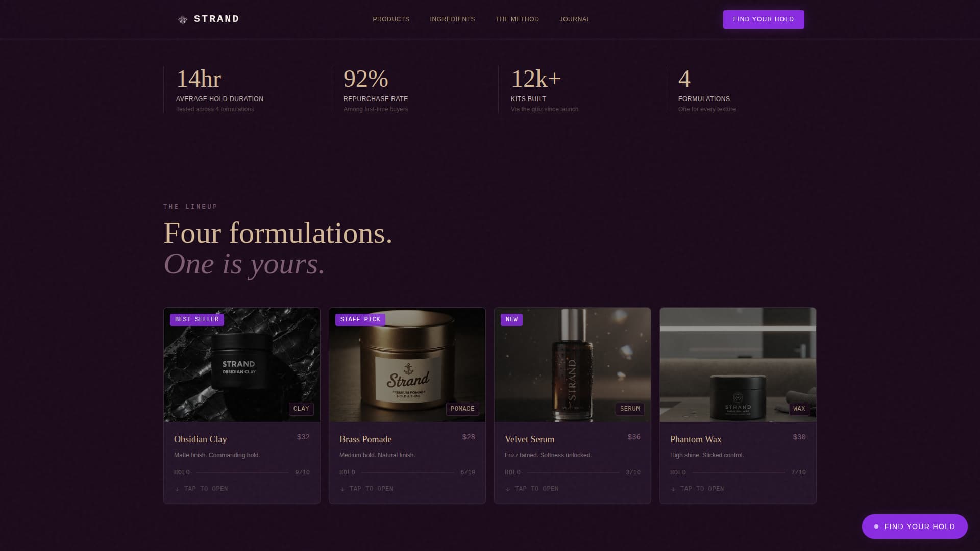Click 'Via the quiz since launch' caption
This screenshot has width=980, height=551.
click(545, 109)
